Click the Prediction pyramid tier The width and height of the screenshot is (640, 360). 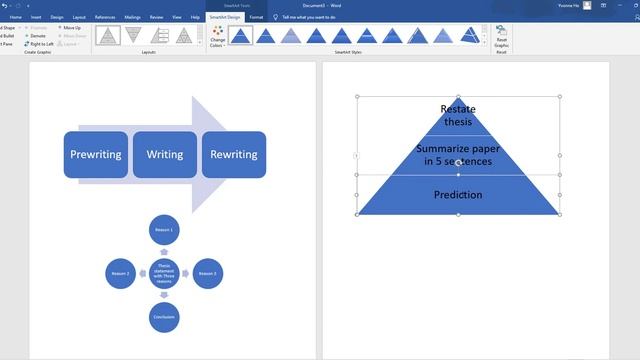tap(458, 195)
